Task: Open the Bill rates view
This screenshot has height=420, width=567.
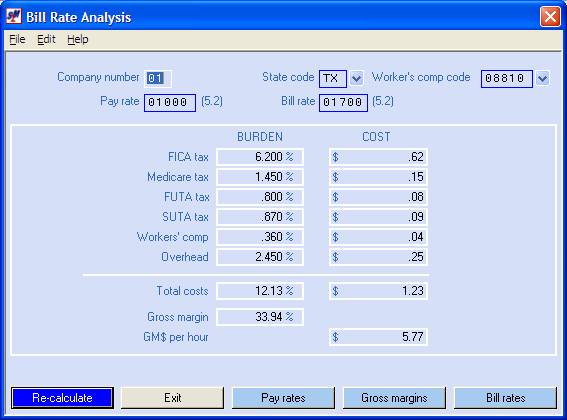Action: pos(505,398)
